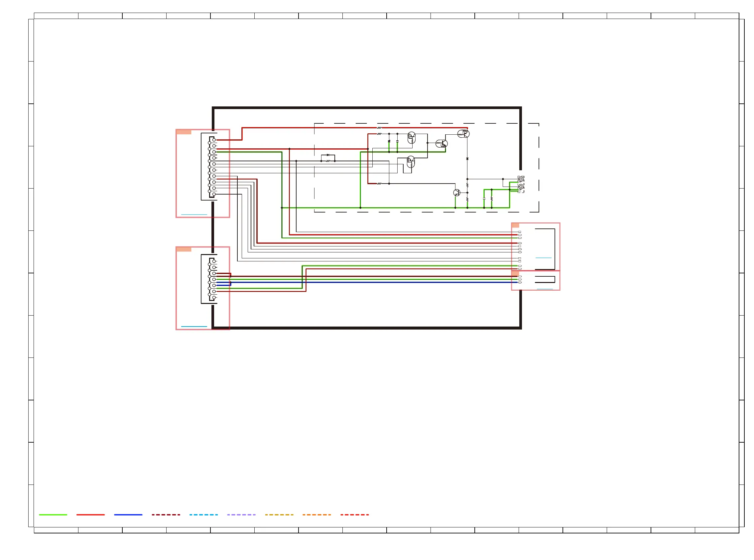Click the orange tag of lower-left connector box
Image resolution: width=754 pixels, height=560 pixels.
(x=184, y=249)
